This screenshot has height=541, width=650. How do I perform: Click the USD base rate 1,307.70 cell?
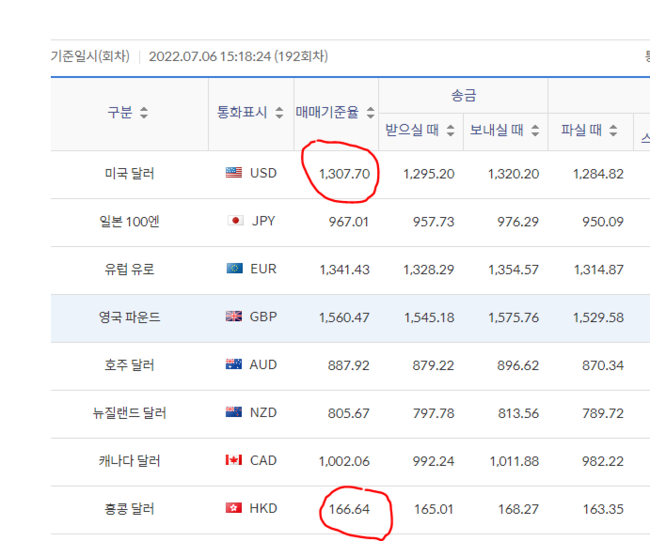[x=345, y=174]
